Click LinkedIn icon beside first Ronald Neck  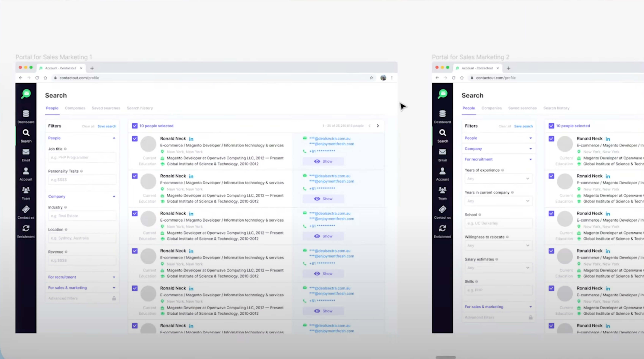click(191, 139)
